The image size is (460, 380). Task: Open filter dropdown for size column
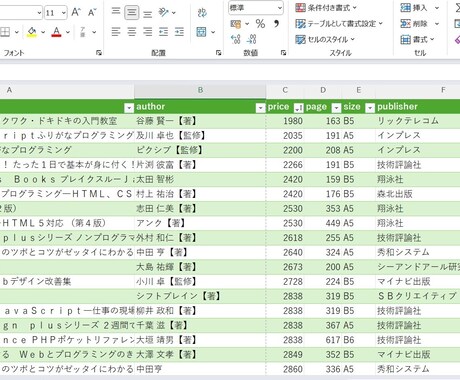tap(370, 107)
